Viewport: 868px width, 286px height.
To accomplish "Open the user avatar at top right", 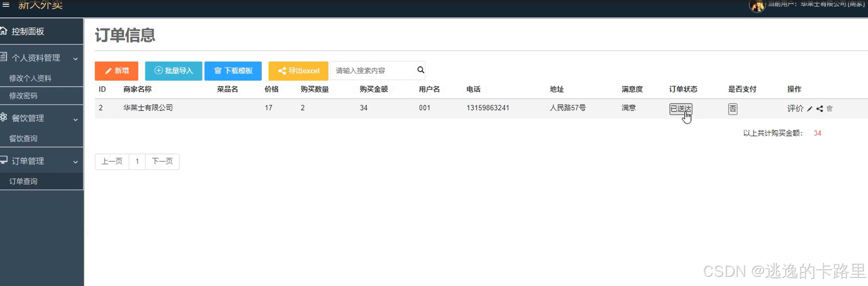I will [757, 6].
